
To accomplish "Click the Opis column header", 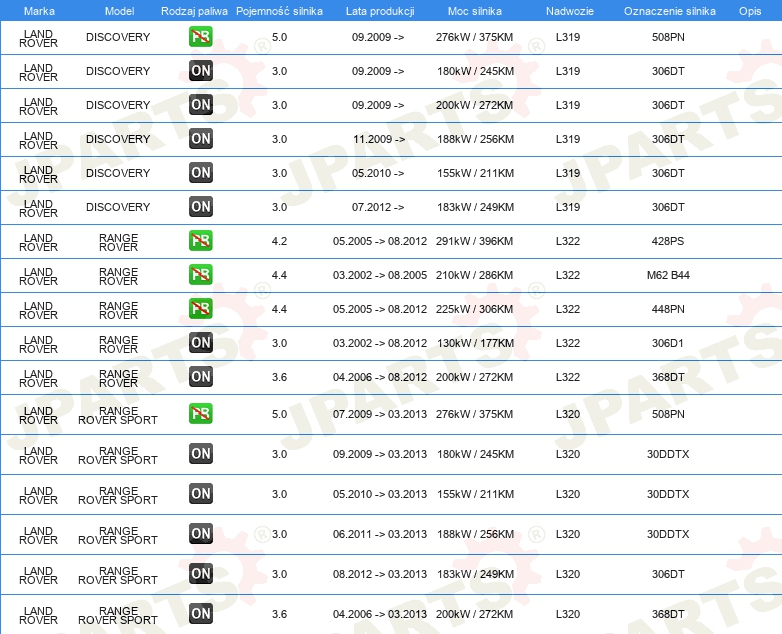I will tap(750, 11).
